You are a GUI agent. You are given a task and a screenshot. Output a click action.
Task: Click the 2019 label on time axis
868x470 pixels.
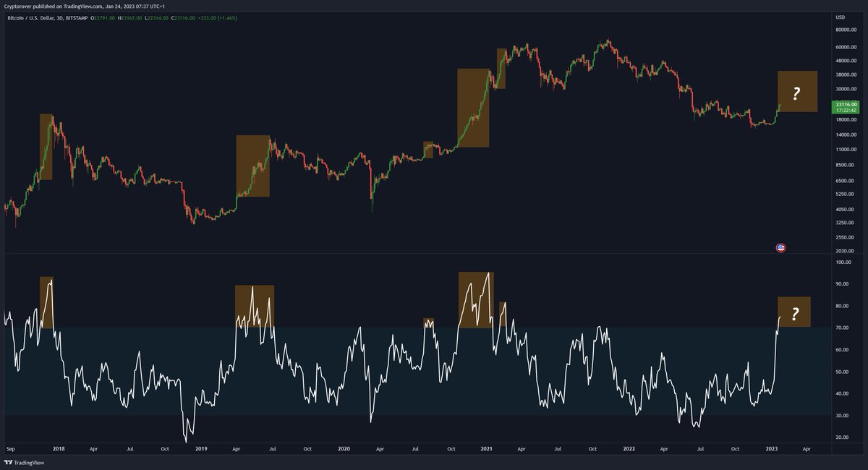pyautogui.click(x=201, y=448)
